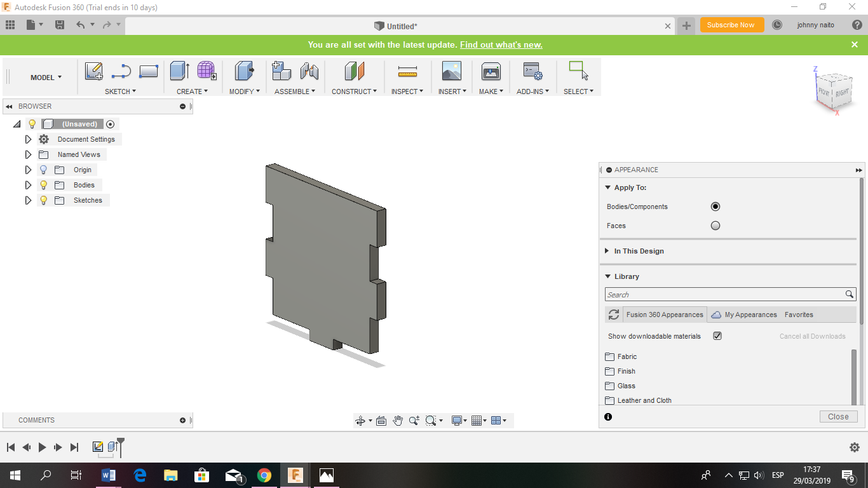
Task: Click the appearance library Search field
Action: (x=731, y=295)
